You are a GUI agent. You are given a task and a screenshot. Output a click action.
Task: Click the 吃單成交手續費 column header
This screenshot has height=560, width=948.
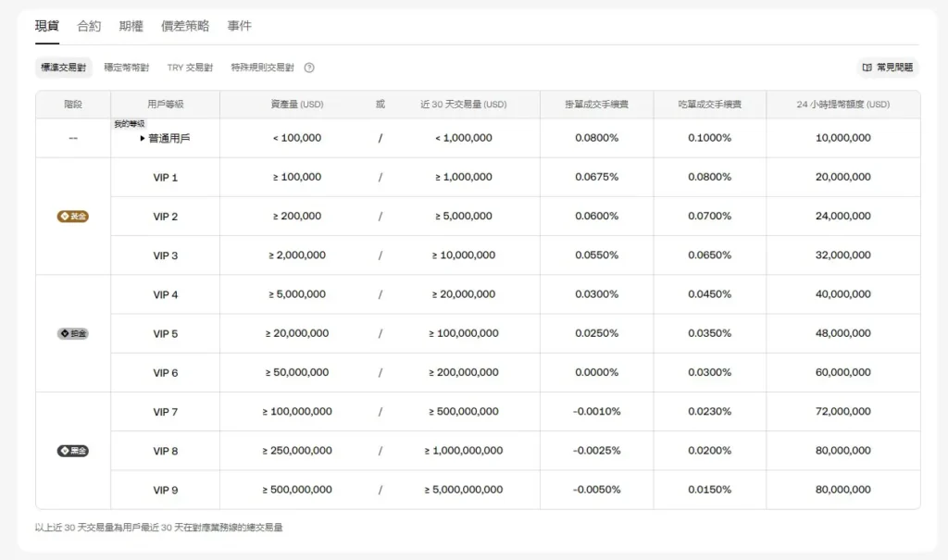click(710, 104)
